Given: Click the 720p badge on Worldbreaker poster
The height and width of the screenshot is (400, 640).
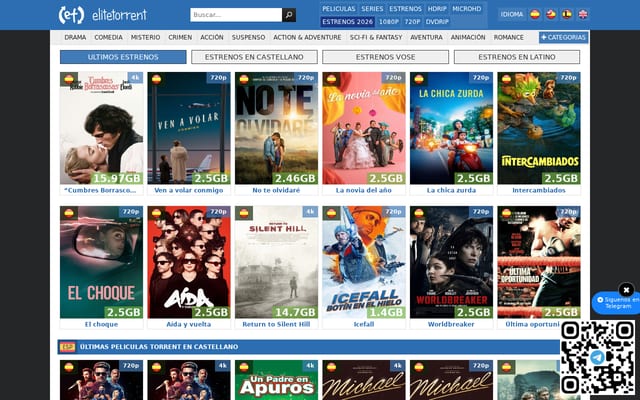Looking at the screenshot, I should (x=481, y=212).
